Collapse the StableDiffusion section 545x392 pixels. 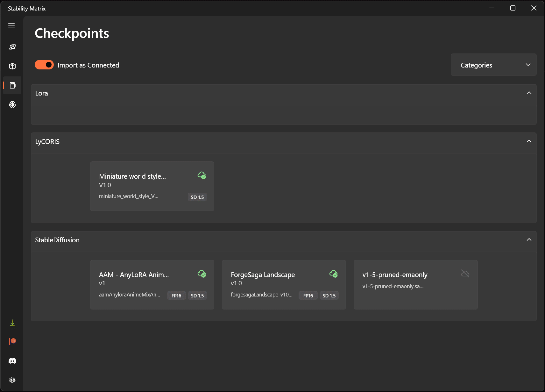tap(529, 239)
